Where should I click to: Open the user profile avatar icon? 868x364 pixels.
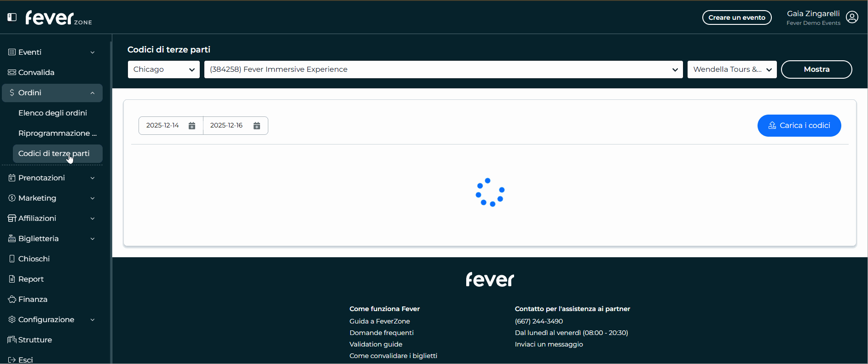(852, 17)
